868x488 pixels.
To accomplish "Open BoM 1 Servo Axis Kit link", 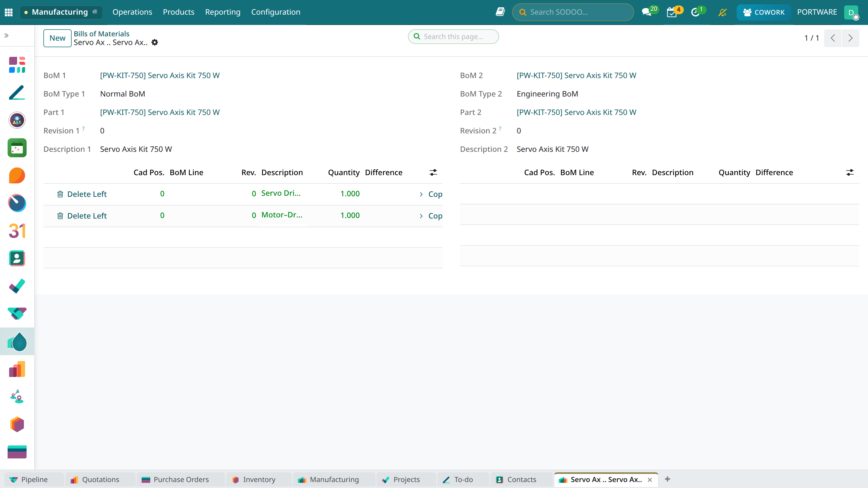I will point(160,75).
